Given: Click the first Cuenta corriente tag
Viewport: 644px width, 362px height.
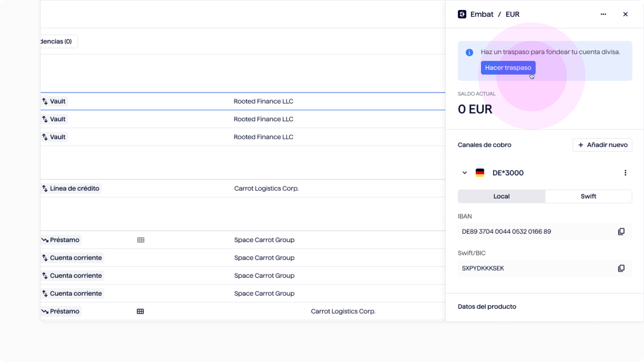Looking at the screenshot, I should tap(72, 258).
